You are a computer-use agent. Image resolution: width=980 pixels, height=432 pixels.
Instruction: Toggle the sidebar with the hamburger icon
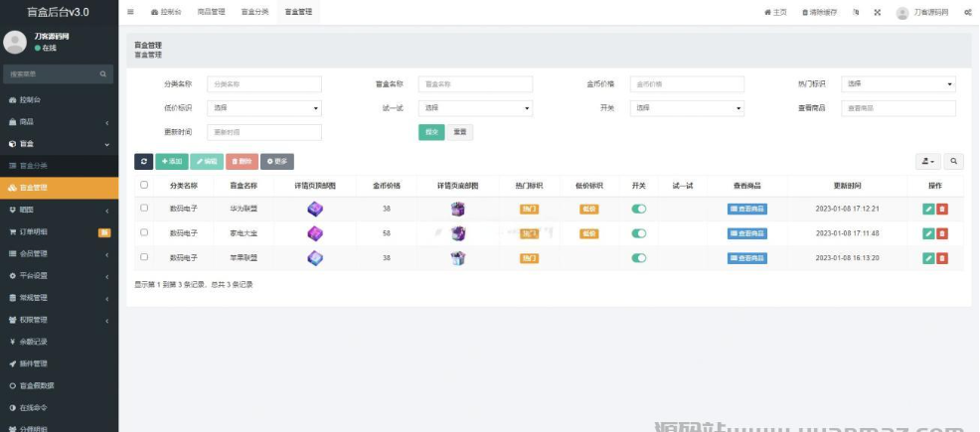130,12
